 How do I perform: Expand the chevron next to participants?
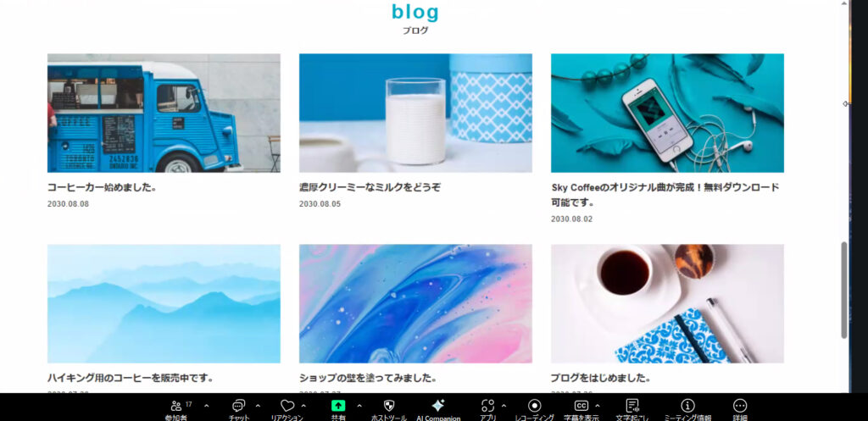[x=207, y=406]
